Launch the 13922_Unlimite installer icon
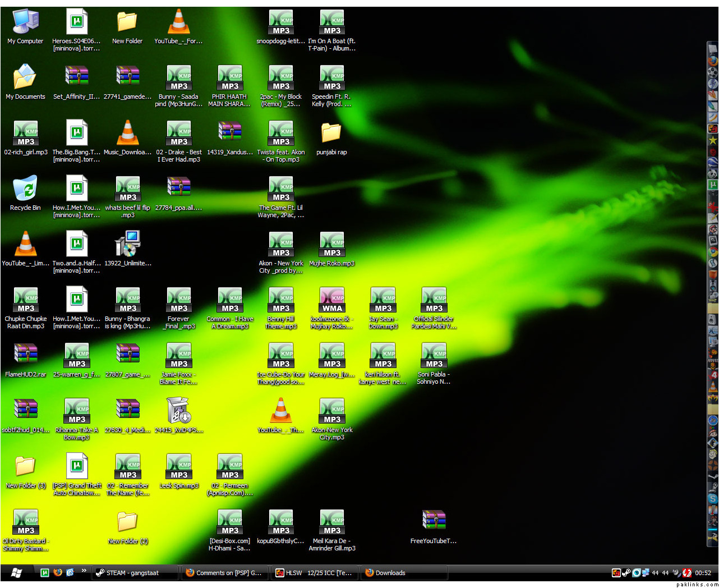Image resolution: width=719 pixels, height=588 pixels. 127,244
